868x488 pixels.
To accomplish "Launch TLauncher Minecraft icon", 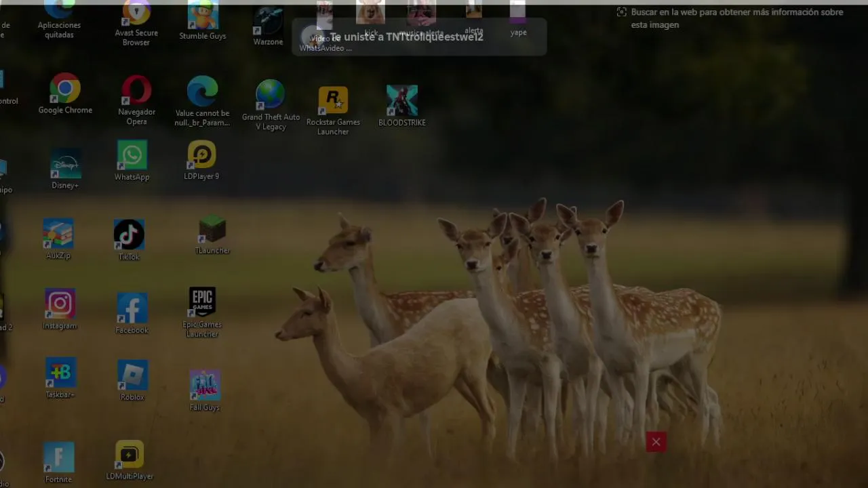I will (212, 235).
